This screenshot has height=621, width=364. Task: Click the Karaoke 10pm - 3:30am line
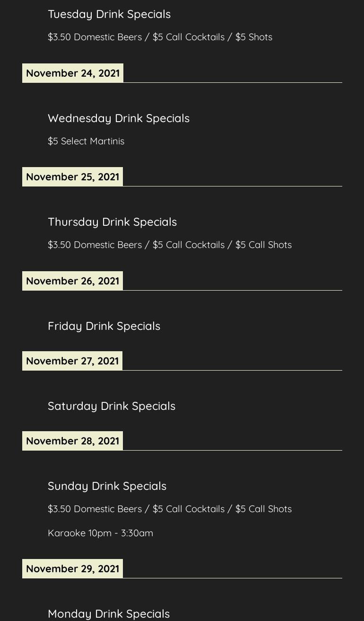point(100,533)
